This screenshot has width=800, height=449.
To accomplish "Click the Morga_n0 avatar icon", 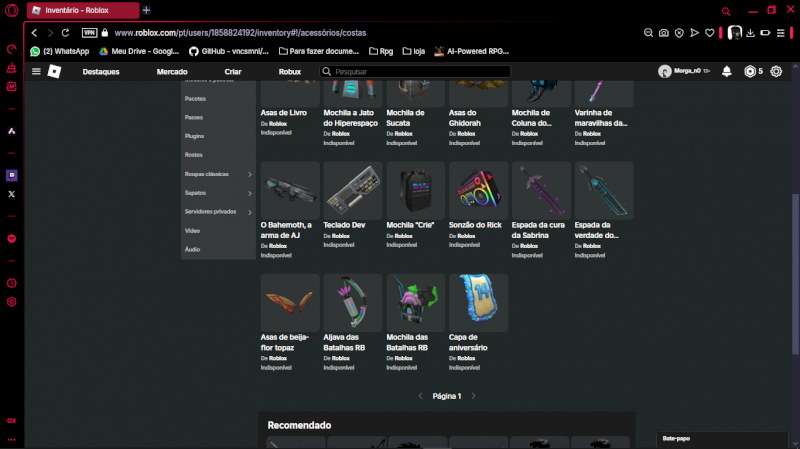I will pyautogui.click(x=664, y=71).
